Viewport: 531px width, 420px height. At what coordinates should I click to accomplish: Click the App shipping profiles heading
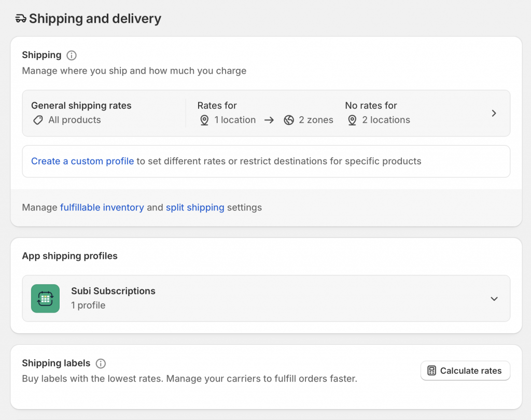pos(70,256)
